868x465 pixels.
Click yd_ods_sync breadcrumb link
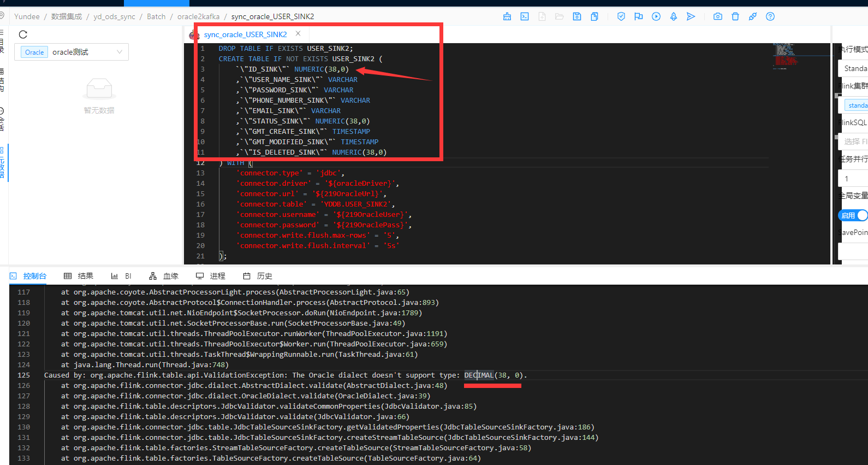pos(114,16)
